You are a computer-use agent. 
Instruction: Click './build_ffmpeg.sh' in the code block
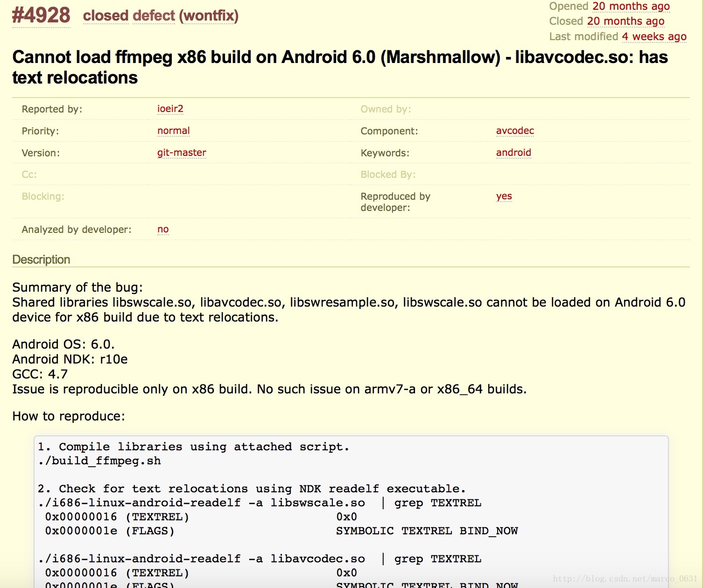(99, 461)
